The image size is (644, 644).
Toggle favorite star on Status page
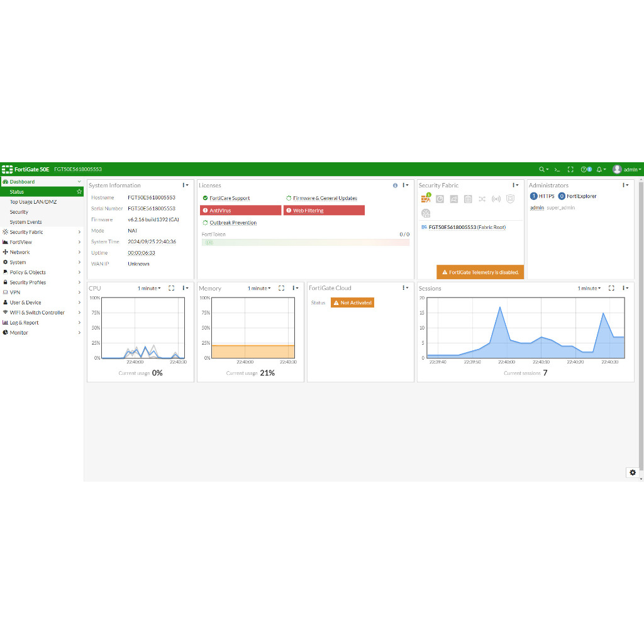(79, 192)
